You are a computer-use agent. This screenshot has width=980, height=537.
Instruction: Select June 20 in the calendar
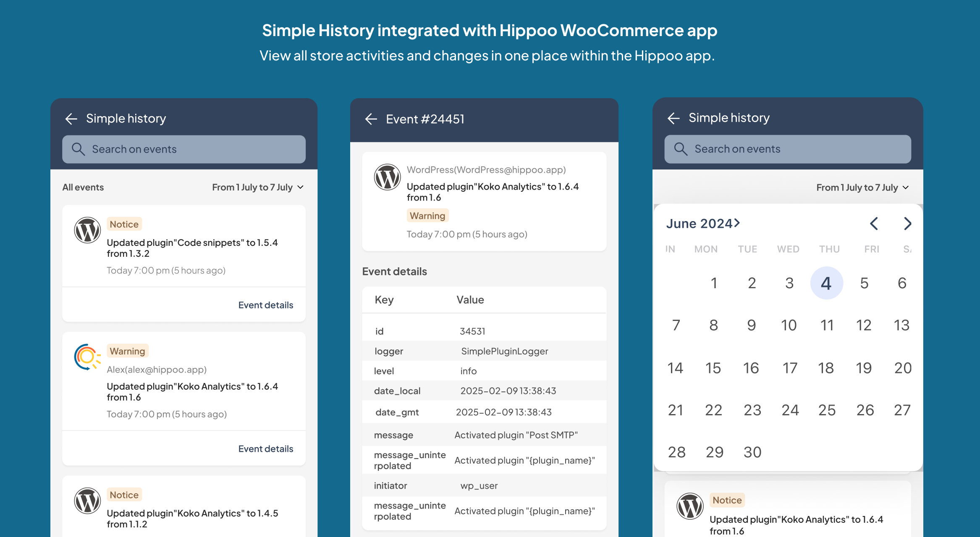903,368
